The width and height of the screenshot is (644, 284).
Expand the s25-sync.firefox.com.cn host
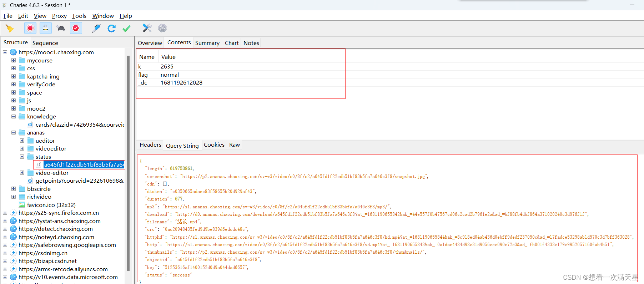[5, 213]
